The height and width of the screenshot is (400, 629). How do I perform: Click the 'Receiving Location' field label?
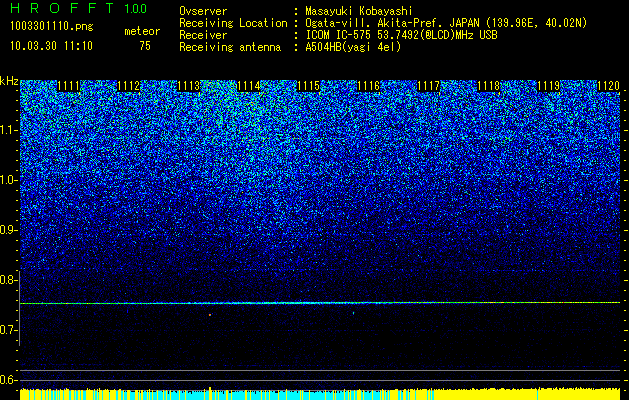tap(233, 23)
